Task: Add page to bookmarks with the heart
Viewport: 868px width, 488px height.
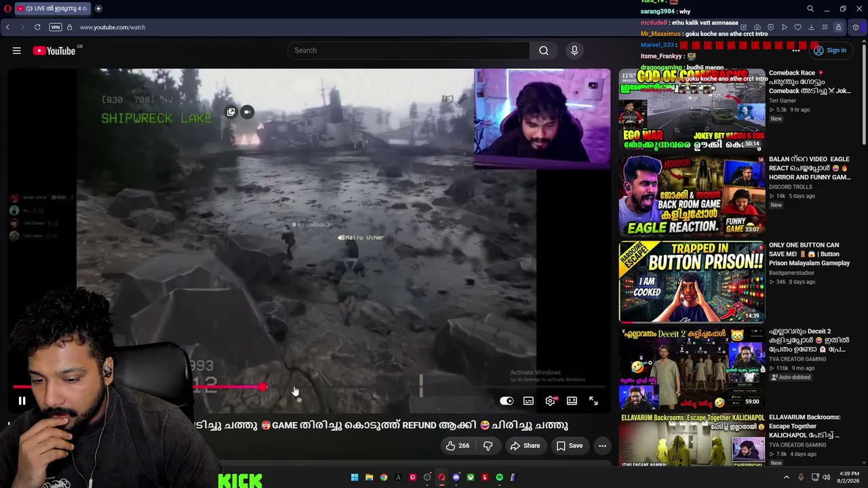Action: (x=798, y=27)
